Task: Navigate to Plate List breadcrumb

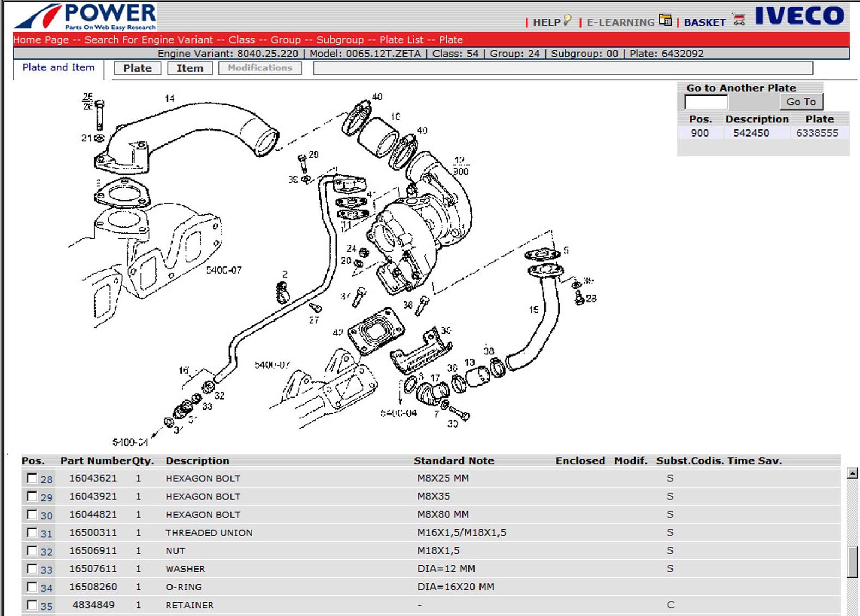Action: [401, 40]
